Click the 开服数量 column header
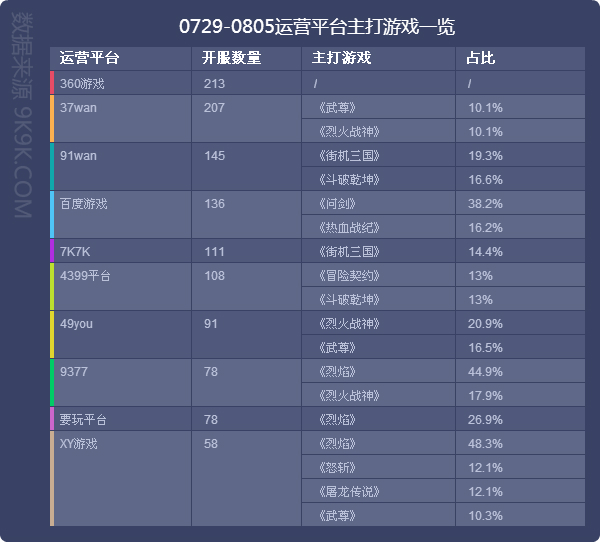This screenshot has height=542, width=600. (x=246, y=59)
